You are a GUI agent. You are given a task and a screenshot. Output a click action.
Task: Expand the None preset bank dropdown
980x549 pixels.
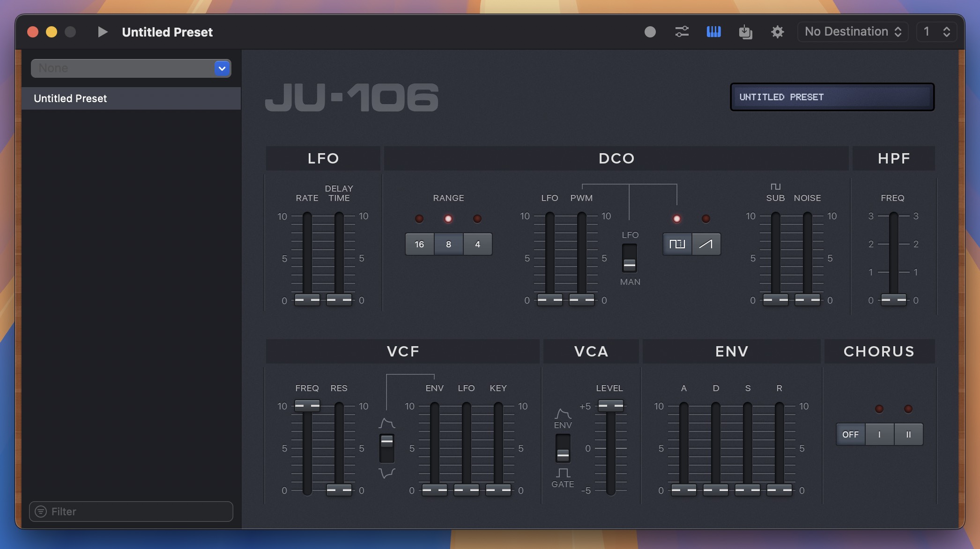[x=131, y=68]
